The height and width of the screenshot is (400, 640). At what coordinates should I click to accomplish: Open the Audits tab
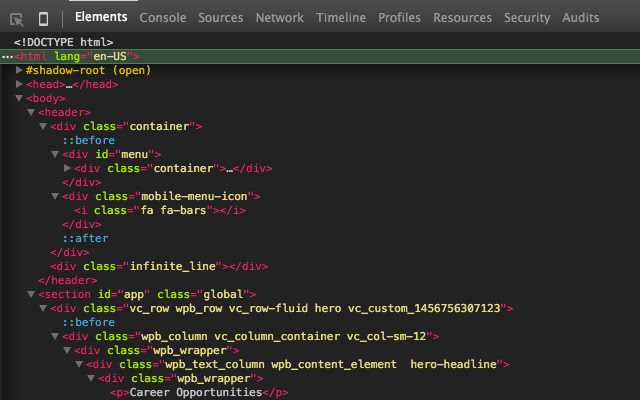click(581, 18)
